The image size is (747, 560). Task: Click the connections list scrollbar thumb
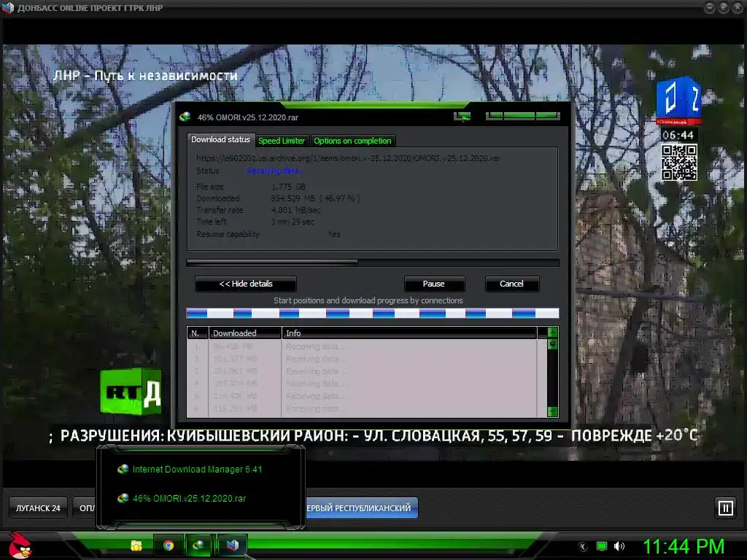click(553, 344)
